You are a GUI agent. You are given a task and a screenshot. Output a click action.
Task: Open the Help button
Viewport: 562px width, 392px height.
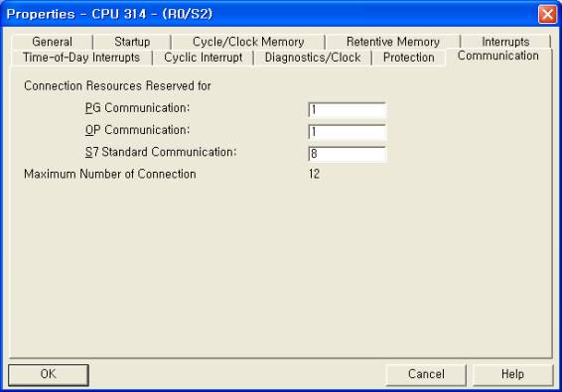(x=512, y=375)
